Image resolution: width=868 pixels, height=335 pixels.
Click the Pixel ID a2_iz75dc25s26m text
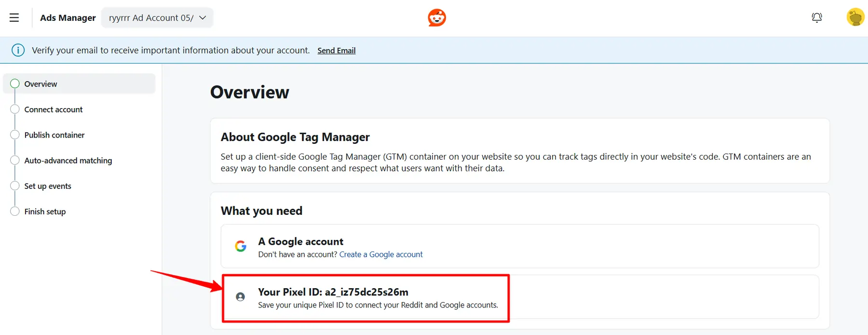[x=333, y=292]
